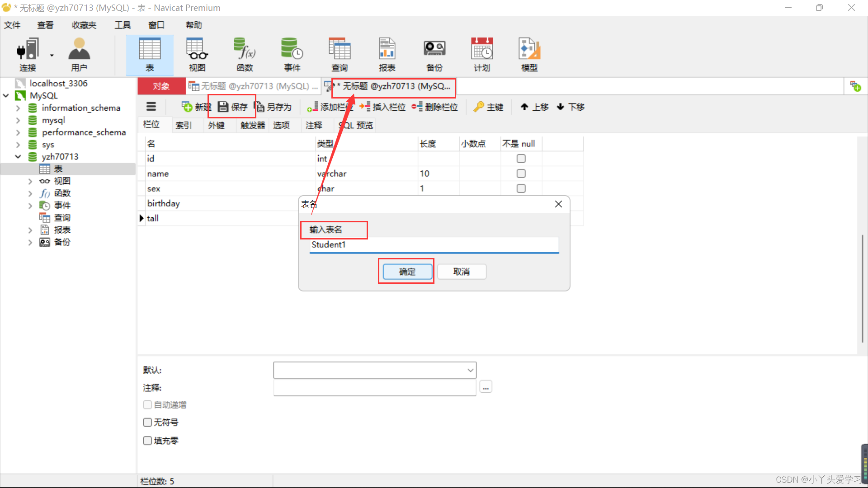Switch to the 索引 (Indexes) tab
This screenshot has height=488, width=868.
(x=184, y=125)
